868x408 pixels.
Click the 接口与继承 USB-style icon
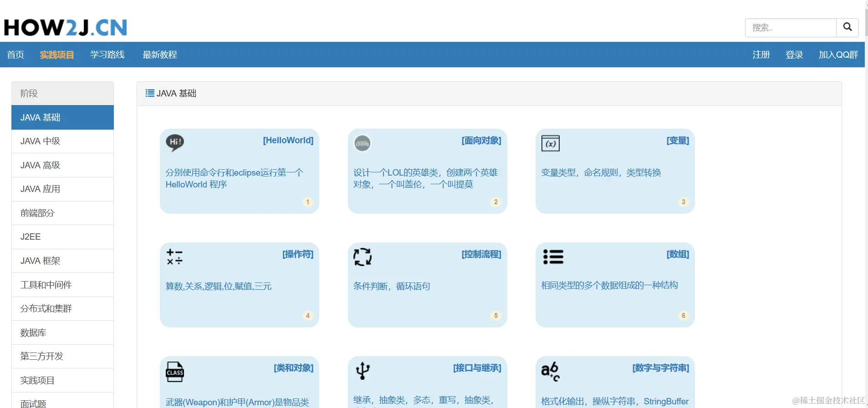coord(363,371)
